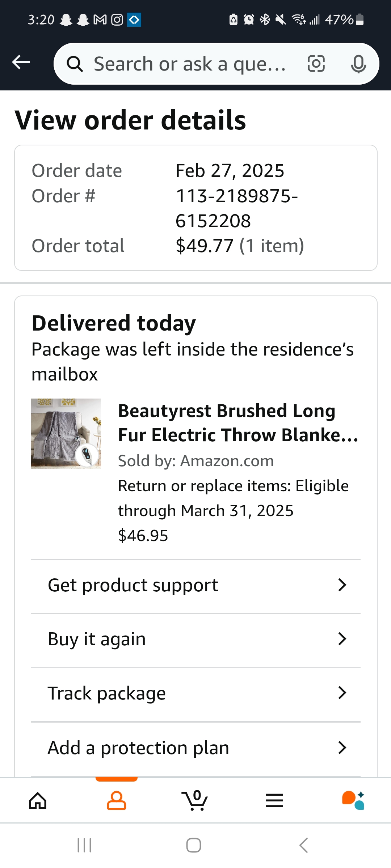
Task: Open the Rufus AI assistant icon
Action: click(353, 800)
